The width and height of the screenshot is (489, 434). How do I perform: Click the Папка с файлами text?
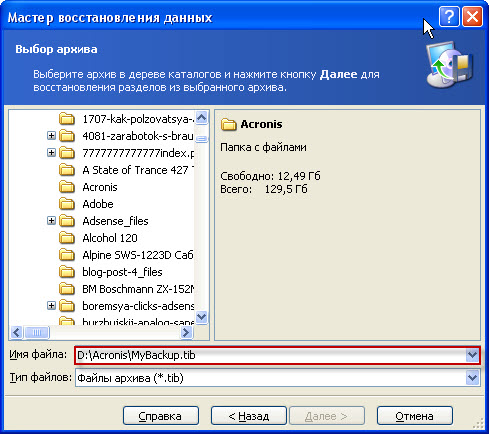[263, 147]
